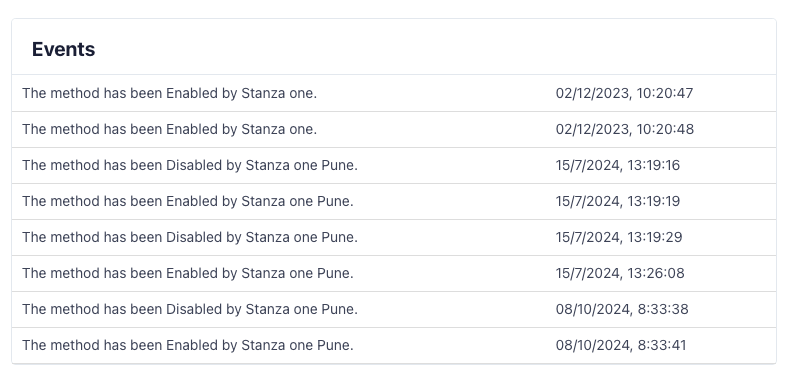Click last 'Enabled by Stanza one Pune.' message
The width and height of the screenshot is (787, 375).
(x=188, y=345)
